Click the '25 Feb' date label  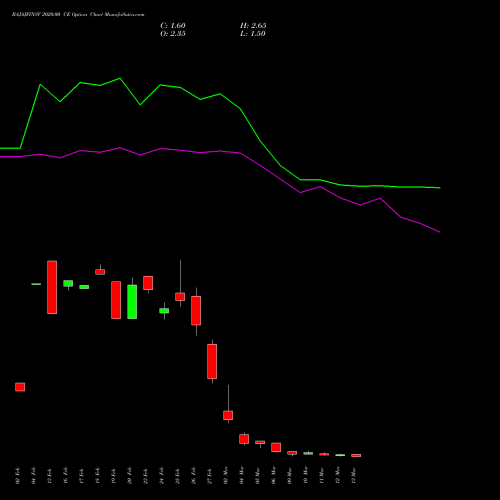pos(178,476)
